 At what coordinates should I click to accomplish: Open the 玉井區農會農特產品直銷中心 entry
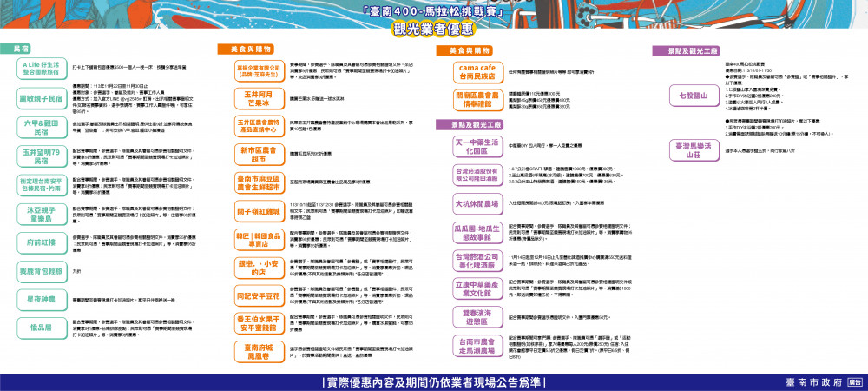(259, 126)
